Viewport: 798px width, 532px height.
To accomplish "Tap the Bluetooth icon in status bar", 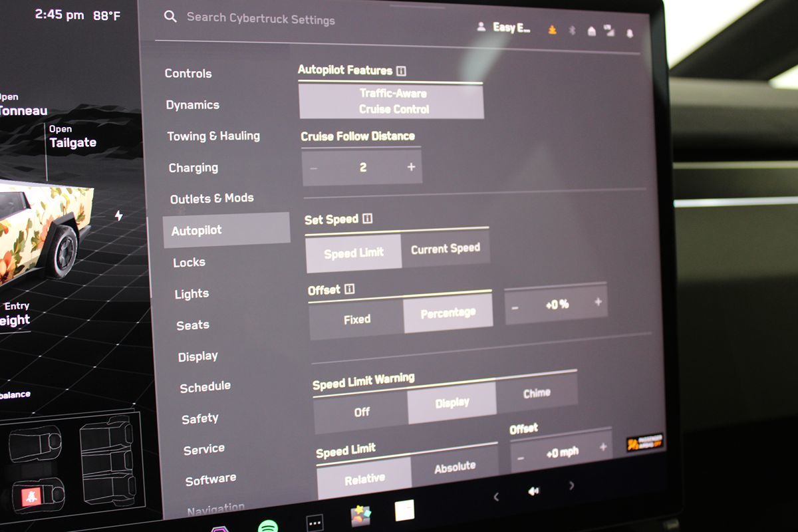I will pyautogui.click(x=572, y=31).
